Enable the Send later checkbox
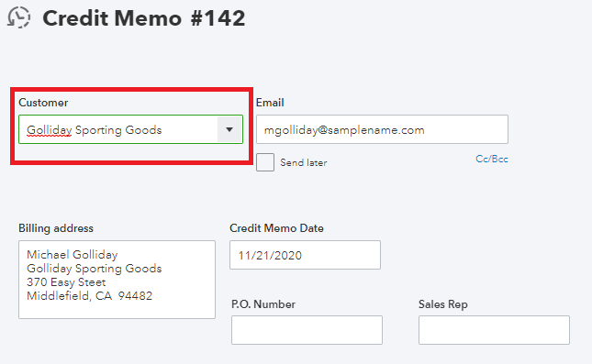This screenshot has height=364, width=592. pos(265,162)
